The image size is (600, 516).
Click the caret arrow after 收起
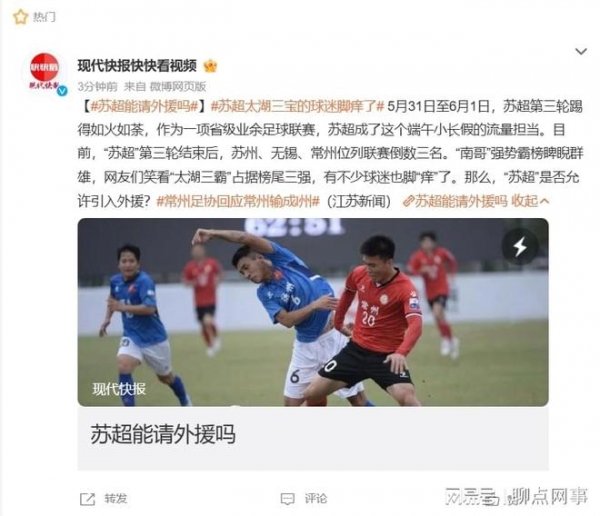tap(545, 201)
